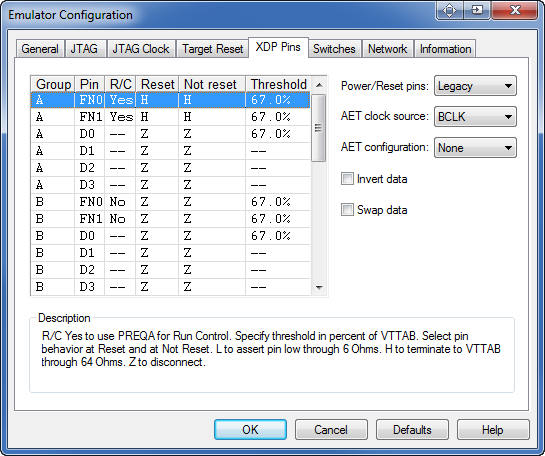Open the Power/Reset pins dropdown
Viewport: 545px width, 456px height.
point(475,86)
